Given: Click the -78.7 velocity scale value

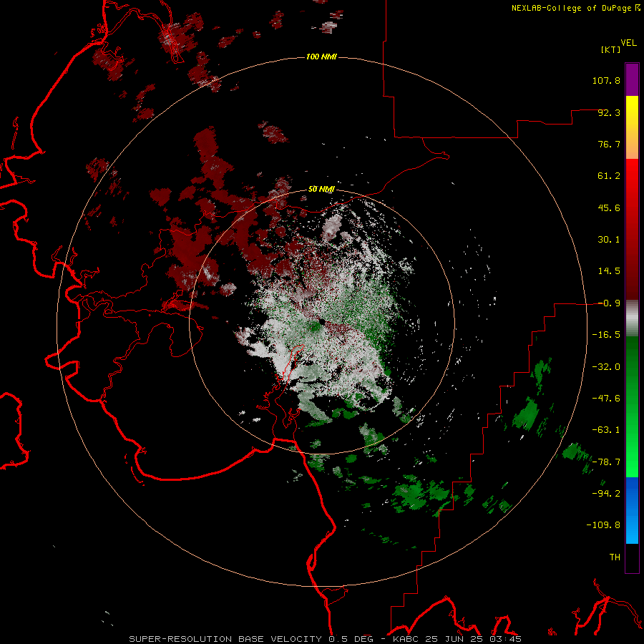Looking at the screenshot, I should tap(606, 462).
